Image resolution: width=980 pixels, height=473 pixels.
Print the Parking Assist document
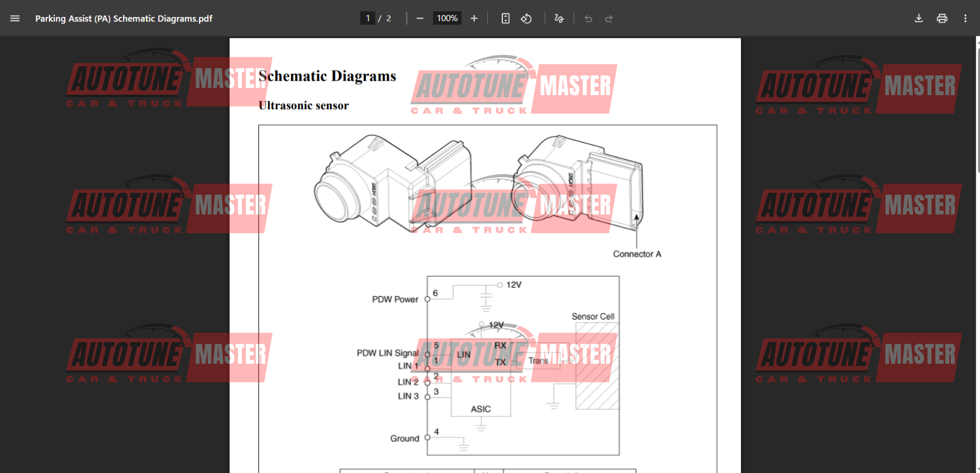coord(942,18)
